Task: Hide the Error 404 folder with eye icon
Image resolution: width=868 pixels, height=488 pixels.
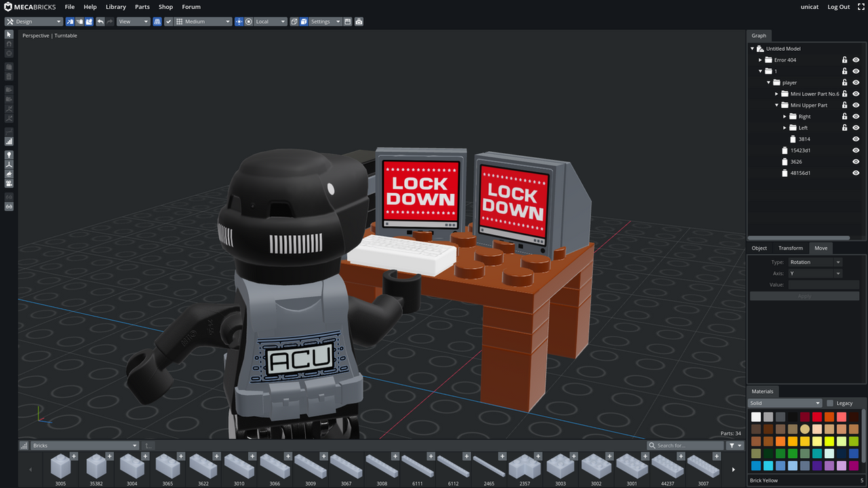Action: 856,60
